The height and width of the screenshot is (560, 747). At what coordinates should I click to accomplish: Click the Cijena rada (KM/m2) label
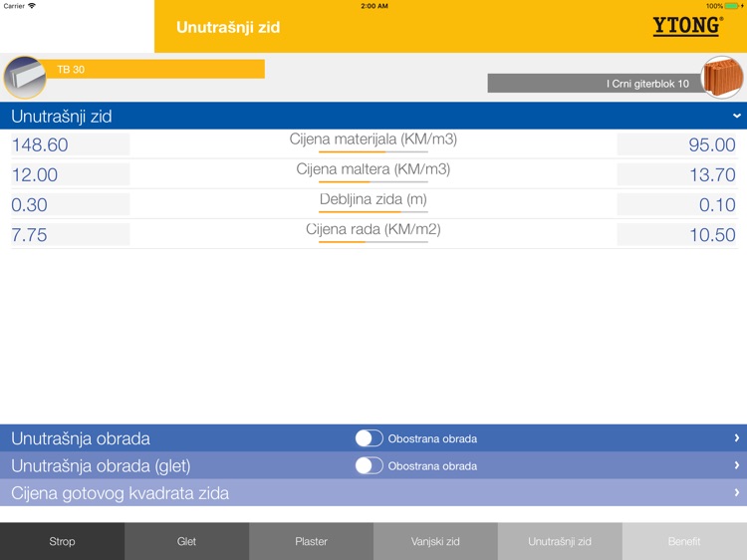coord(373,229)
